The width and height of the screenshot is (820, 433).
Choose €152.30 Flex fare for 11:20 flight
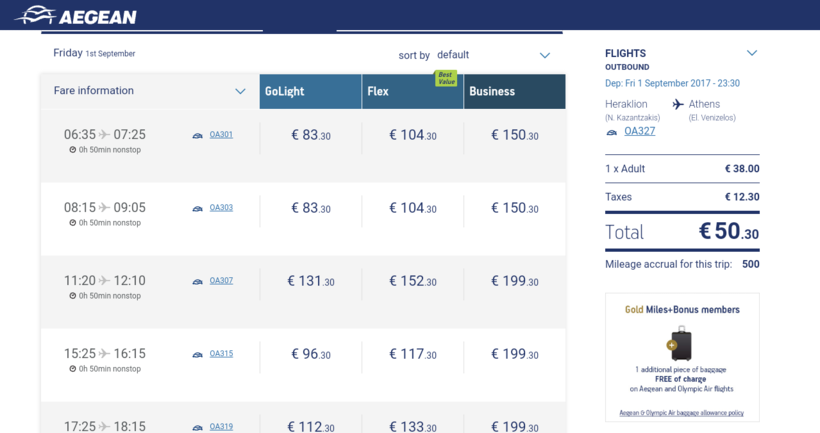pyautogui.click(x=412, y=282)
